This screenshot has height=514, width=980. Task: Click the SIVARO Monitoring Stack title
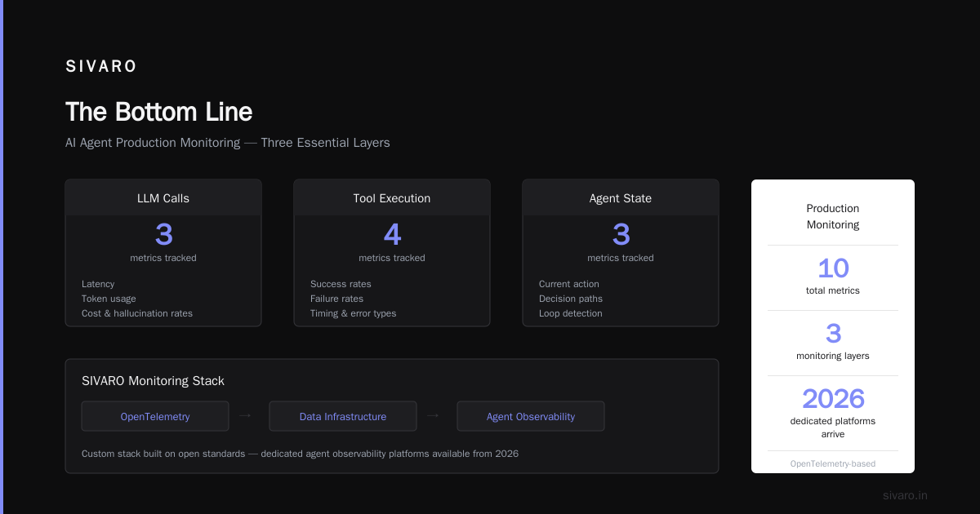tap(153, 381)
